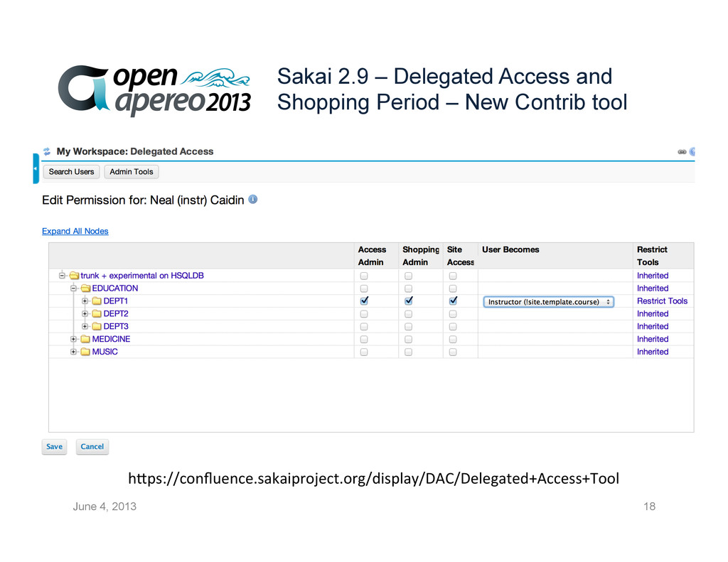Click the folder icon for DEPT1

pos(97,301)
